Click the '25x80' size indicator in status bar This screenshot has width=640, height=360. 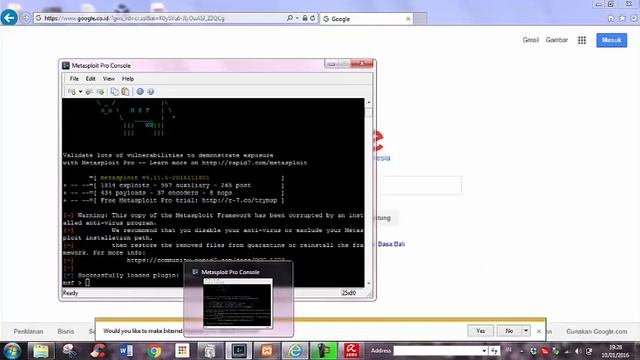349,293
